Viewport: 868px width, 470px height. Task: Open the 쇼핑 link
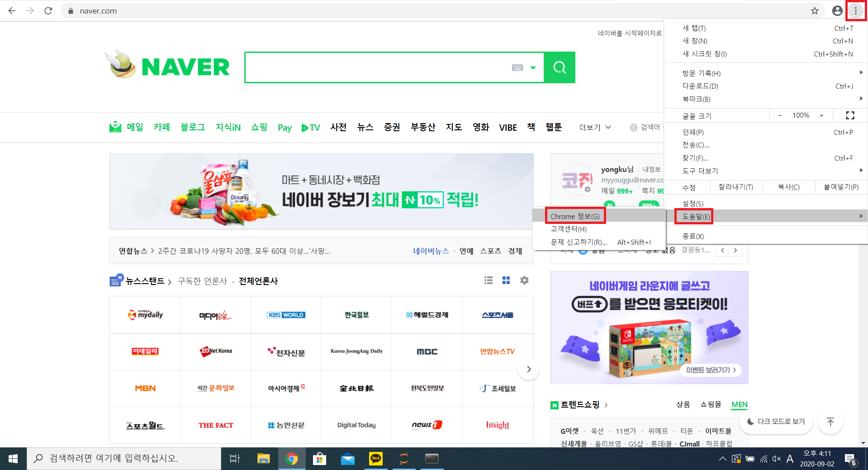click(x=259, y=127)
